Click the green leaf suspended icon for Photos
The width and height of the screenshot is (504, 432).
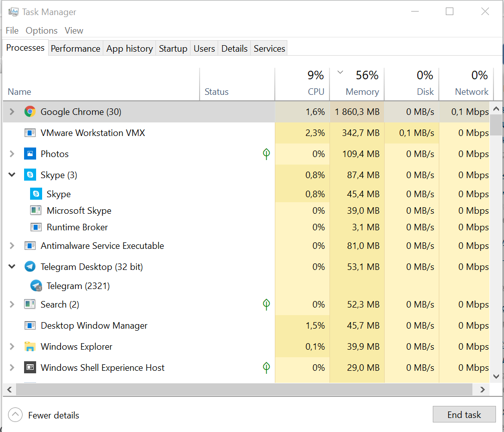[x=266, y=154]
